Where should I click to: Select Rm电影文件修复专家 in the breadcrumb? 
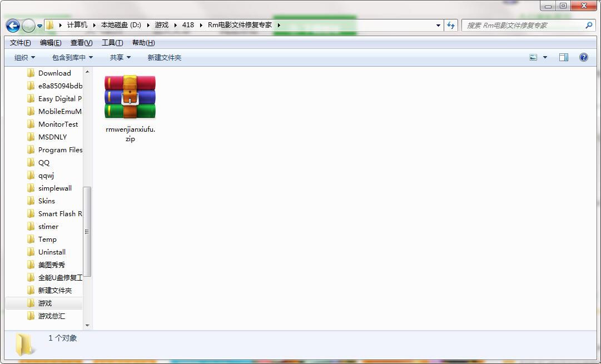tap(240, 25)
